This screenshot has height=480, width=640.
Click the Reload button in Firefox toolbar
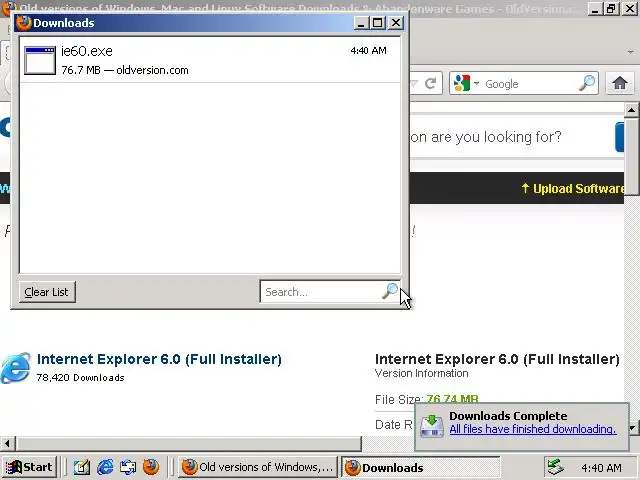(x=430, y=84)
